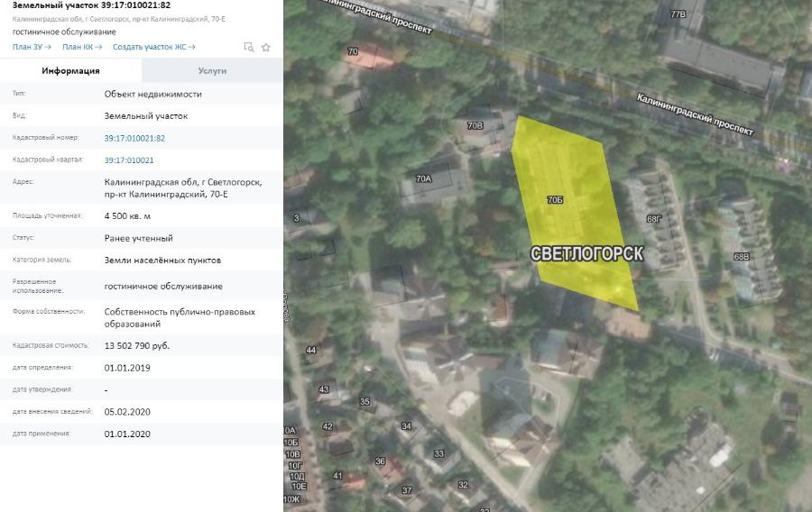This screenshot has width=812, height=512.
Task: Click parcel 43 on the map
Action: click(323, 389)
